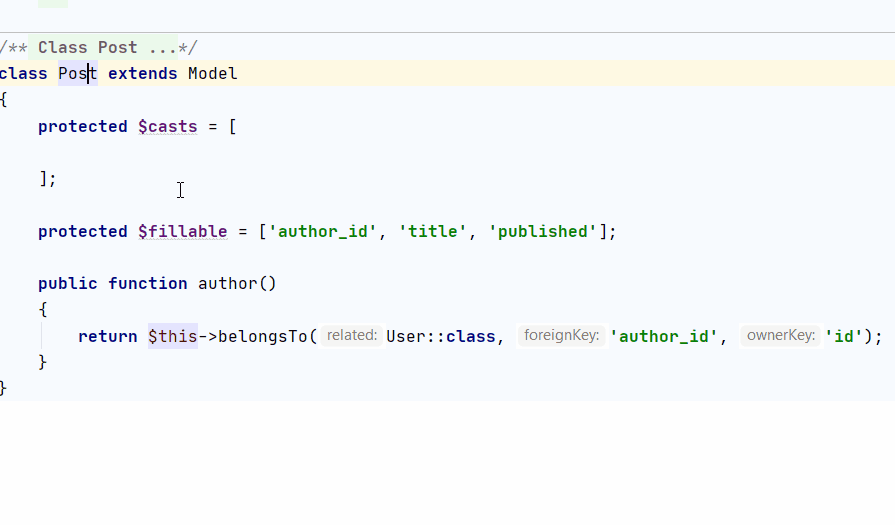Click the class name Post

click(x=78, y=74)
